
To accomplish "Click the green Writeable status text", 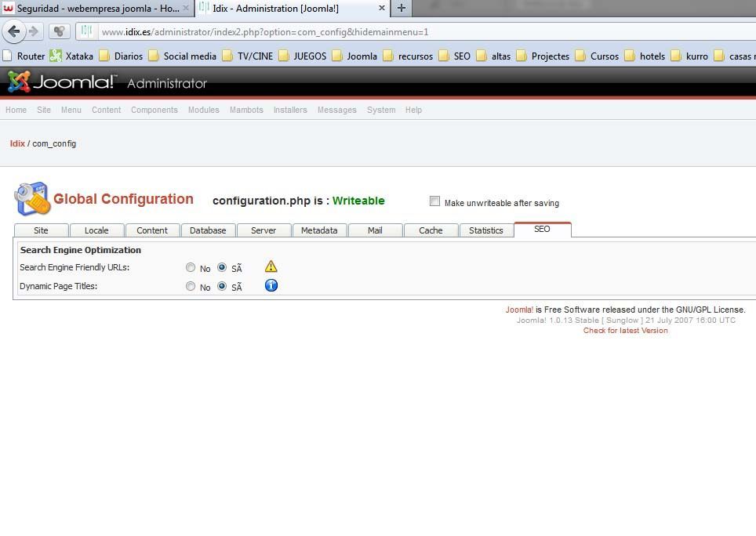I will pos(358,201).
